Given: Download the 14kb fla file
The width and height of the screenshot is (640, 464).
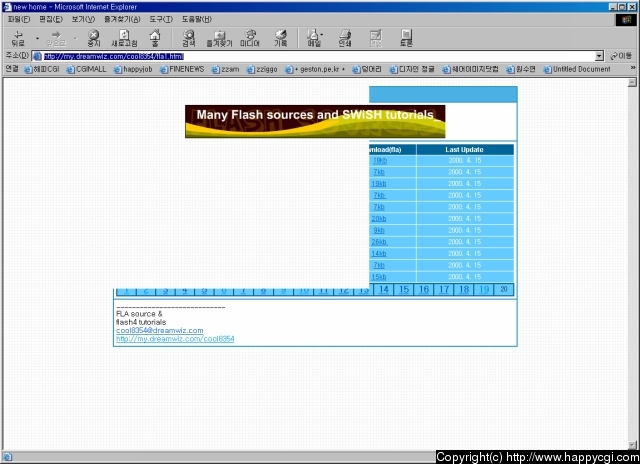Looking at the screenshot, I should tap(379, 254).
